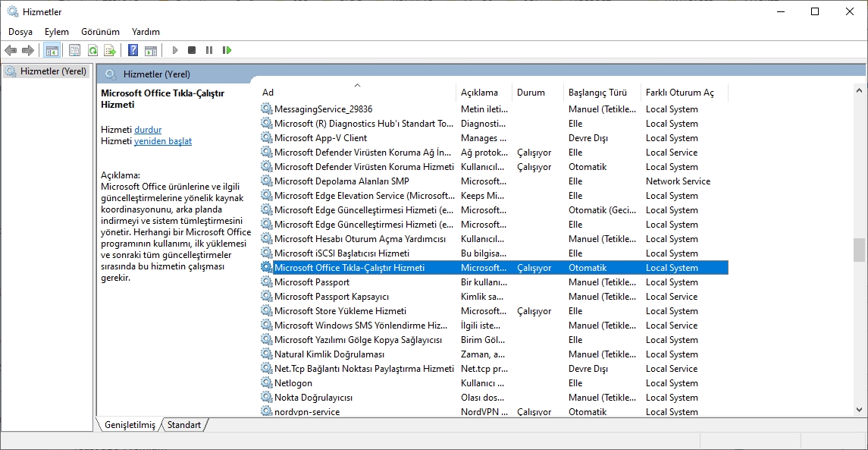
Task: Select Microsoft Defender Virüsten Koruma Hizmeti row
Action: tap(494, 167)
